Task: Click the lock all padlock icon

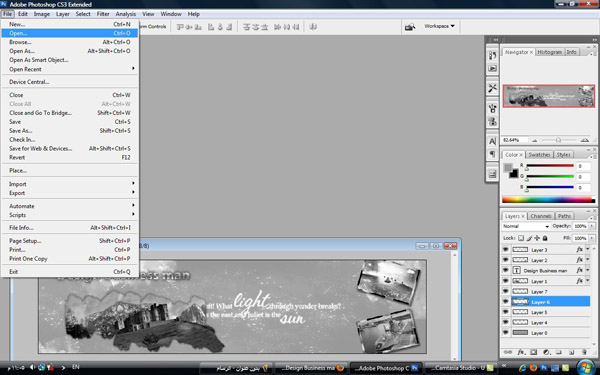Action: point(545,238)
